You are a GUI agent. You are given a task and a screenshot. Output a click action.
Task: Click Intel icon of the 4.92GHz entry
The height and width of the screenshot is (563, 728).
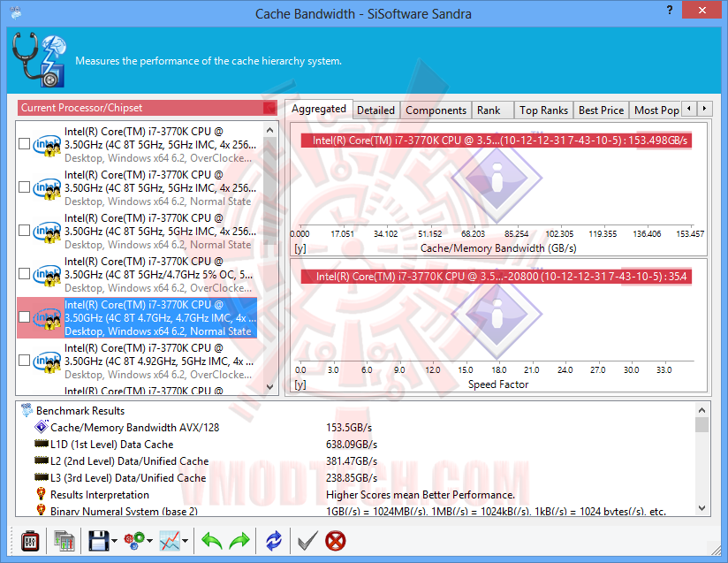[47, 361]
